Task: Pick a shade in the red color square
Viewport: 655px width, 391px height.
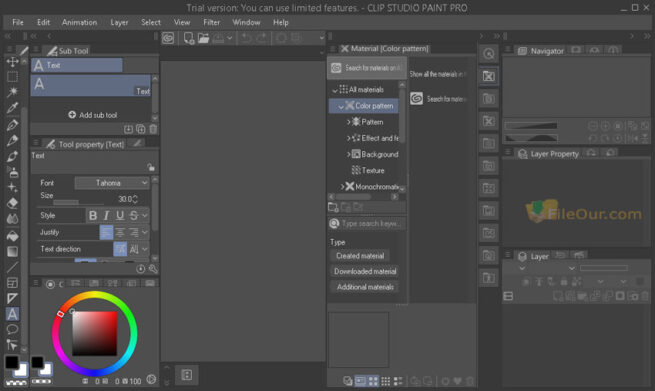Action: point(94,333)
